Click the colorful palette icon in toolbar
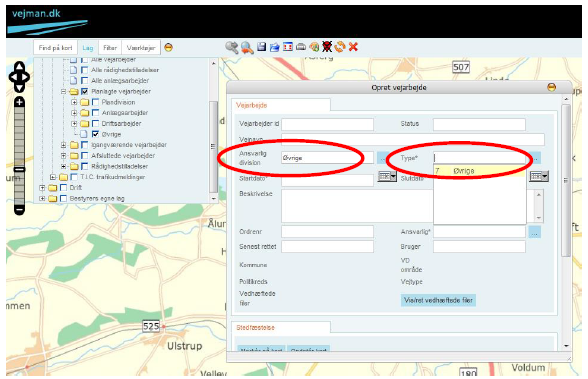The height and width of the screenshot is (379, 588). point(314,47)
